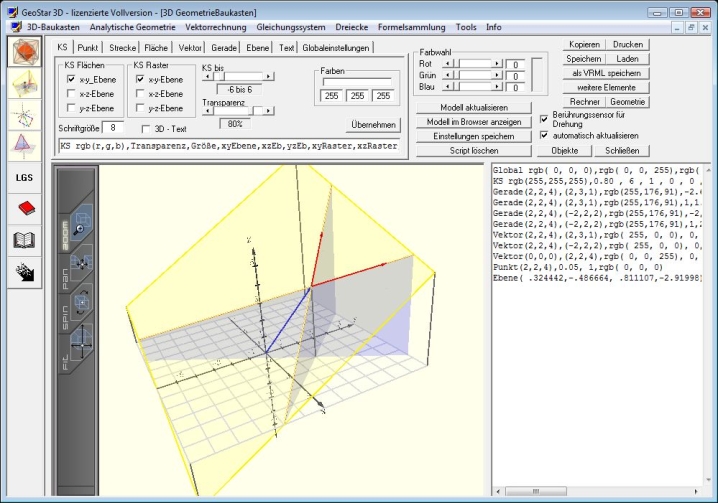The height and width of the screenshot is (503, 718).
Task: Click the open book formula collection icon
Action: 24,240
